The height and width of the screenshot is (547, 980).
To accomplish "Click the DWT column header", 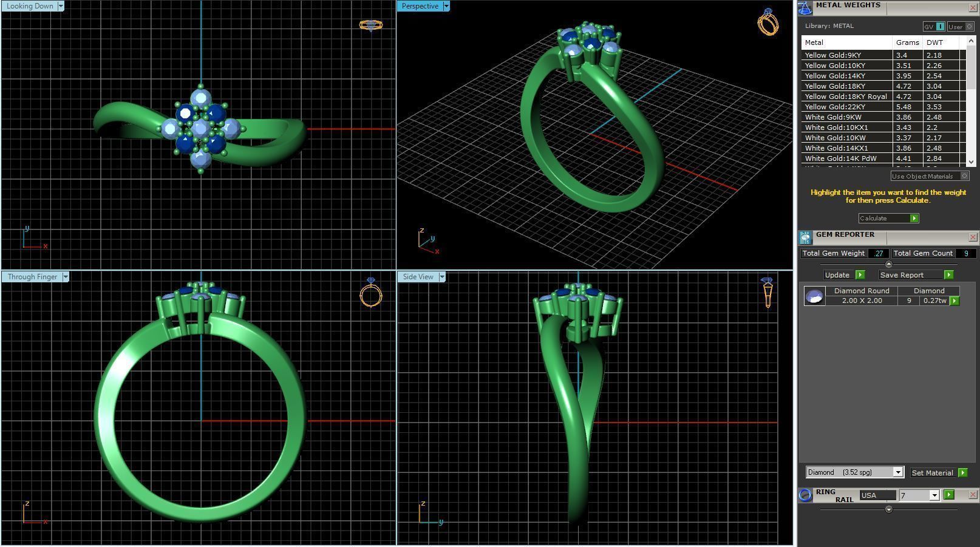I will 941,42.
